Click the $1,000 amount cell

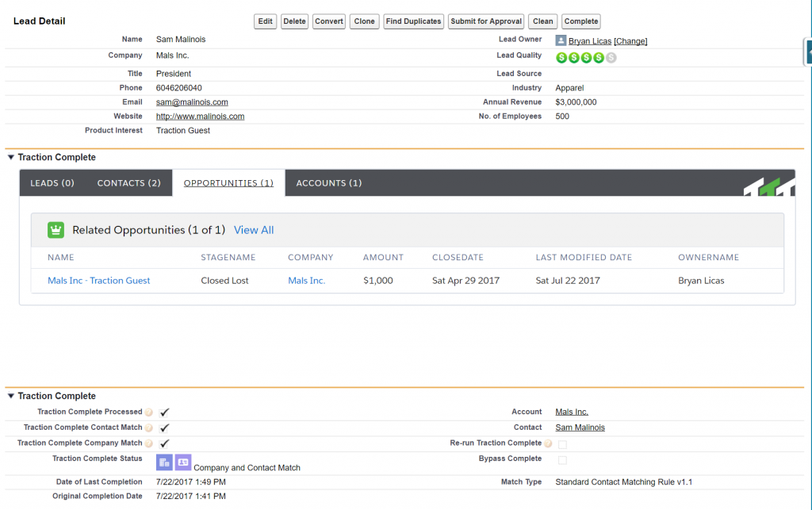(x=378, y=280)
